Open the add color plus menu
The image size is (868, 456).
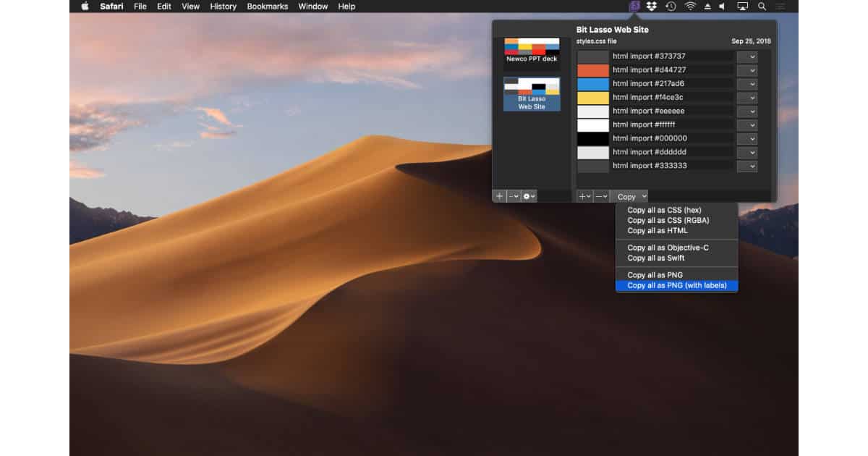point(584,196)
